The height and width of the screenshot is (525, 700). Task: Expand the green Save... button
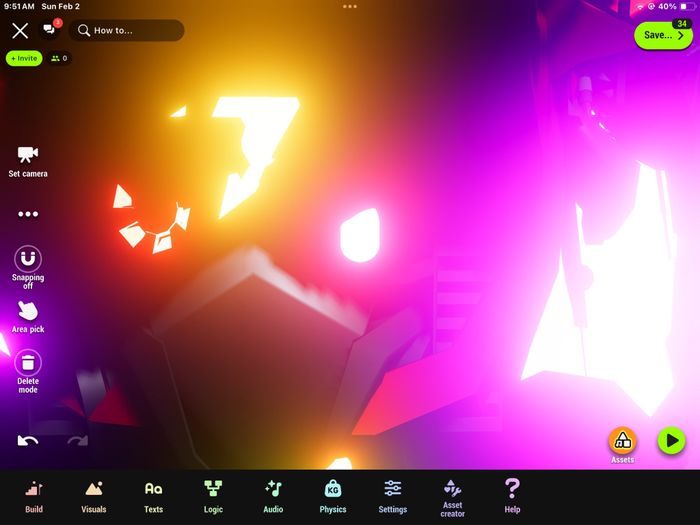[x=663, y=35]
